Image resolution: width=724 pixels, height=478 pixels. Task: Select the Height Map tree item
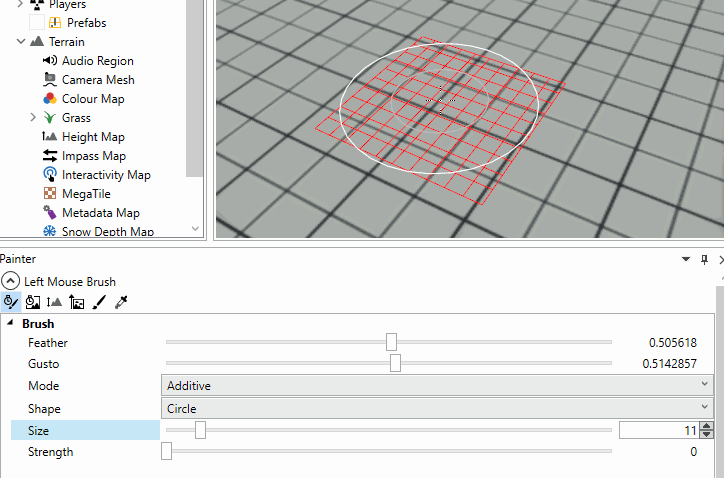coord(93,137)
